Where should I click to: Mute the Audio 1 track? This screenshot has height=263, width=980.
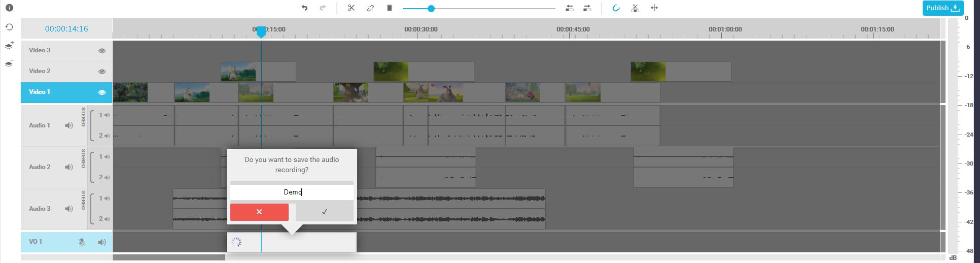[x=69, y=125]
